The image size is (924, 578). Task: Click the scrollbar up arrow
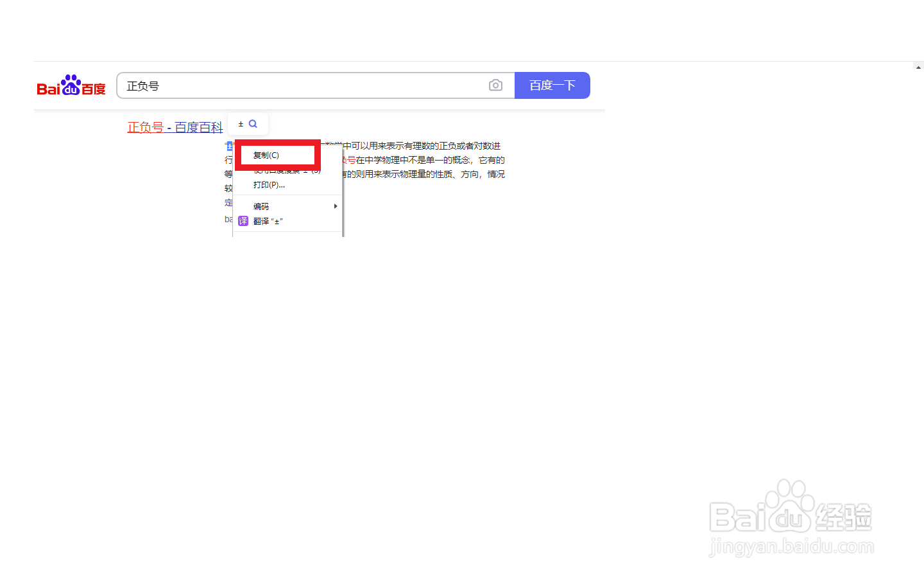click(918, 67)
